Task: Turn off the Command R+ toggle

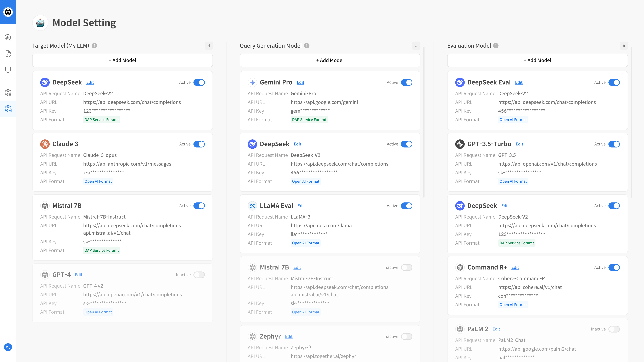Action: [x=614, y=268]
